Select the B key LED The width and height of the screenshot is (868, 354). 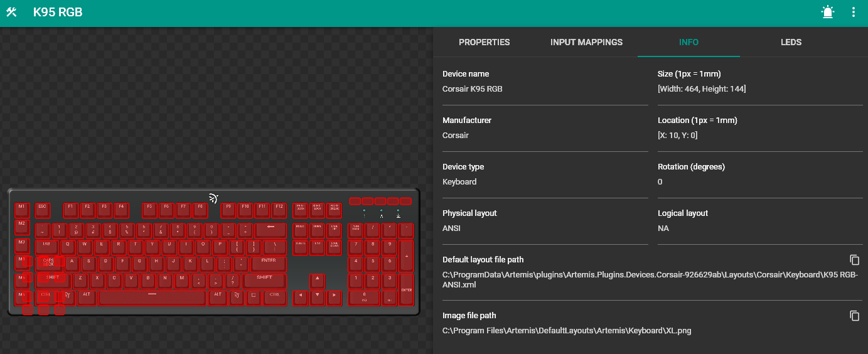click(x=148, y=281)
